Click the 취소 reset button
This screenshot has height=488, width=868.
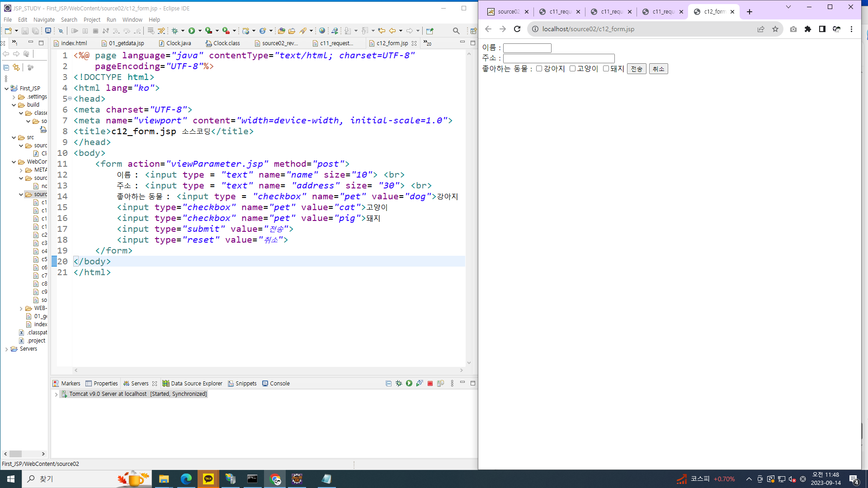coord(658,69)
